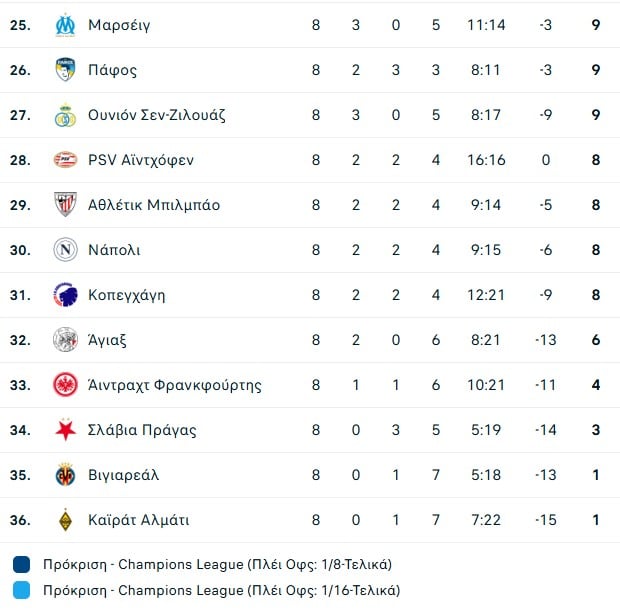Click the Athletic Bilbao crest icon
This screenshot has width=620, height=611.
point(65,205)
